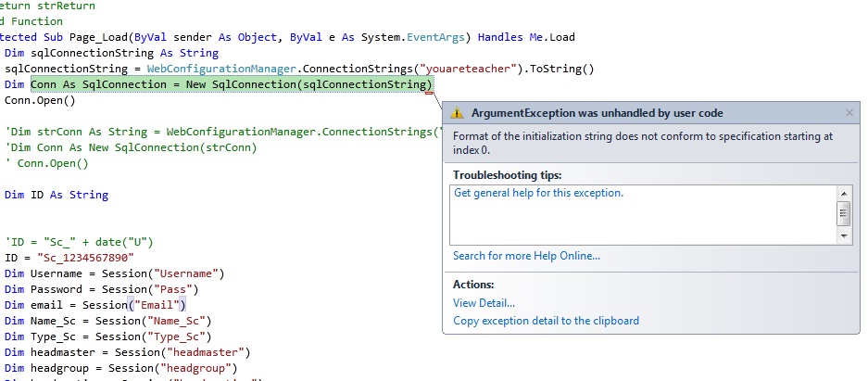This screenshot has width=868, height=381.
Task: Click the 'Dim Type_Sc' line
Action: click(108, 337)
